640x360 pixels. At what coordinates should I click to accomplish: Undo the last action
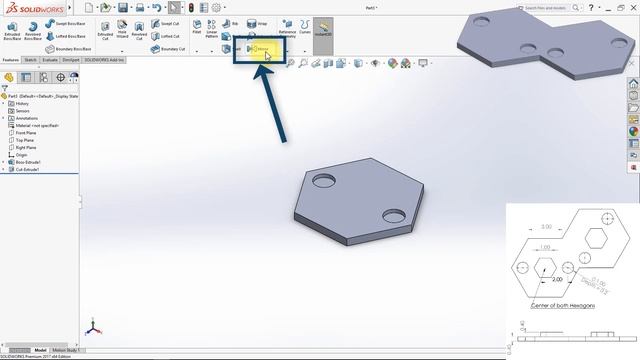[x=157, y=7]
